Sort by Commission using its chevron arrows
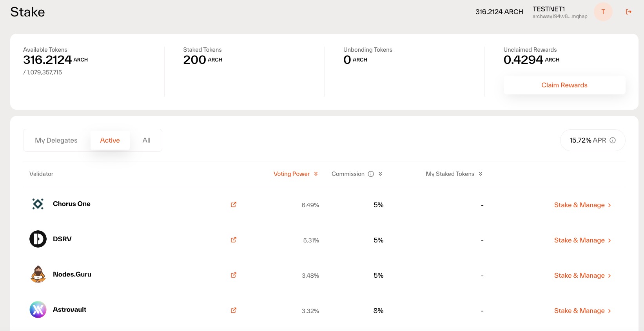Viewport: 644px width, 331px height. click(x=380, y=174)
